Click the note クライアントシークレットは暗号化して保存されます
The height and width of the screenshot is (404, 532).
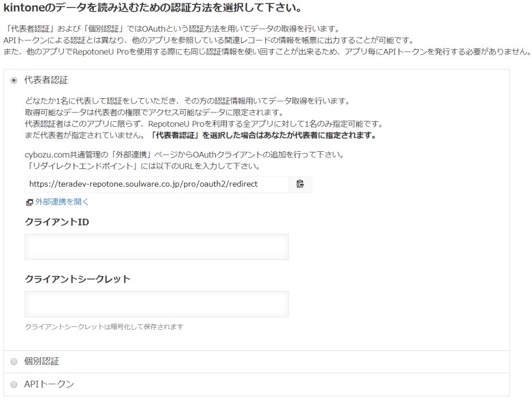(104, 327)
